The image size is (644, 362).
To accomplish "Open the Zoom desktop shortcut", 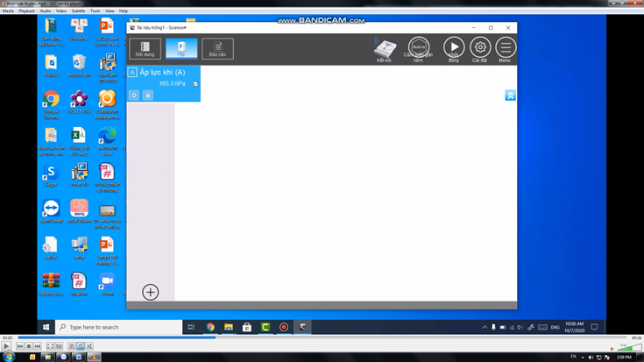I will click(x=107, y=284).
